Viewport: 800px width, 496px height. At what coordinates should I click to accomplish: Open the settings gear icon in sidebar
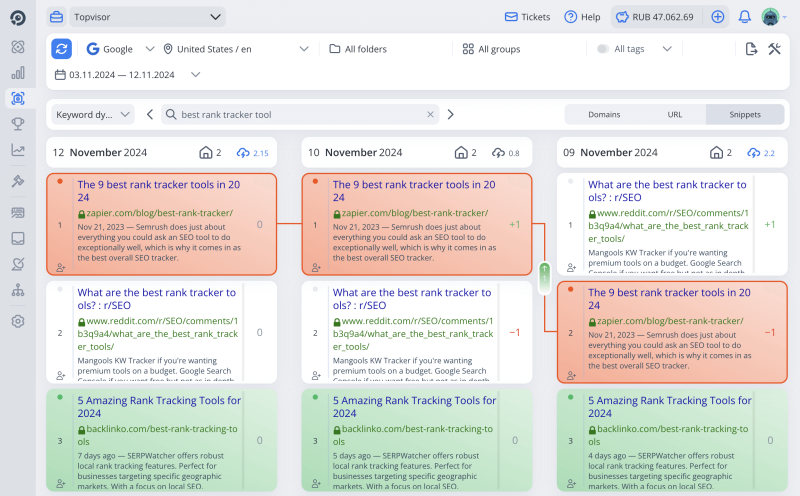pyautogui.click(x=18, y=321)
